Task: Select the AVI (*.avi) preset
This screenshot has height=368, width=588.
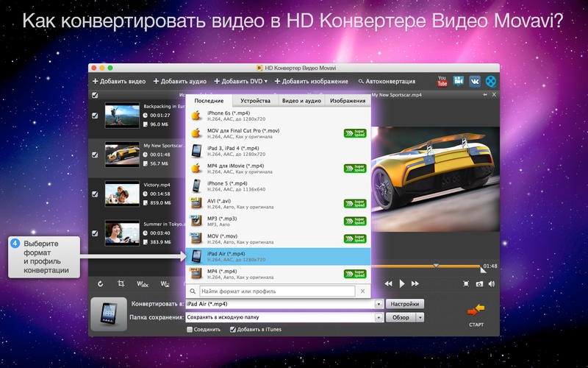Action: (279, 204)
